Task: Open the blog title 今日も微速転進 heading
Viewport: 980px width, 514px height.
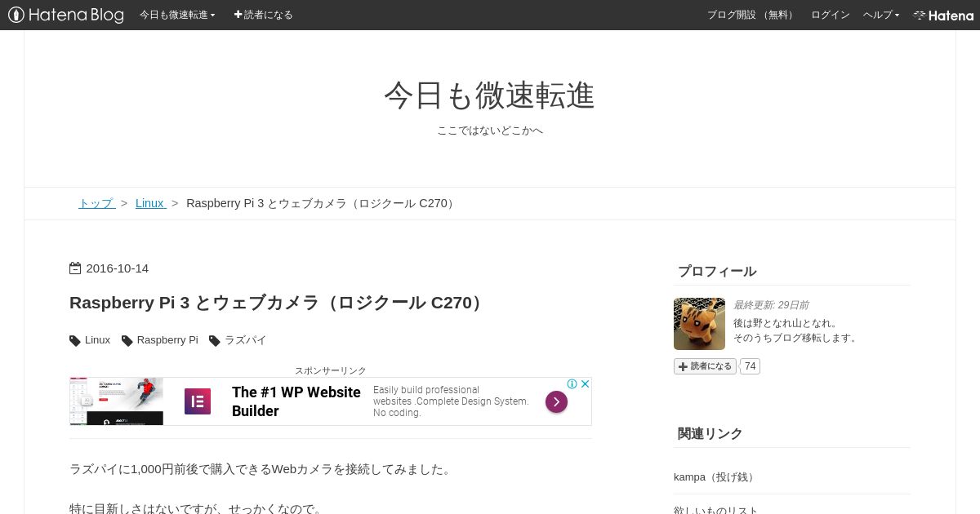Action: (490, 95)
